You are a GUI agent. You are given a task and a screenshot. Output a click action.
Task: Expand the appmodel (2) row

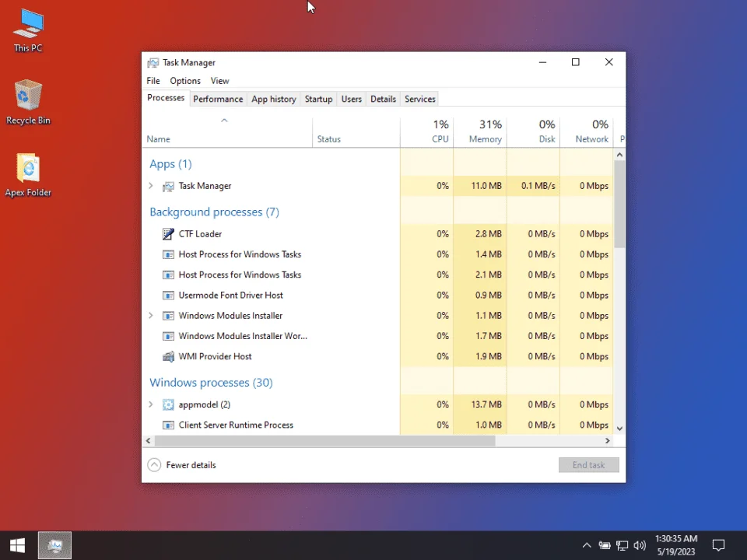pyautogui.click(x=151, y=404)
